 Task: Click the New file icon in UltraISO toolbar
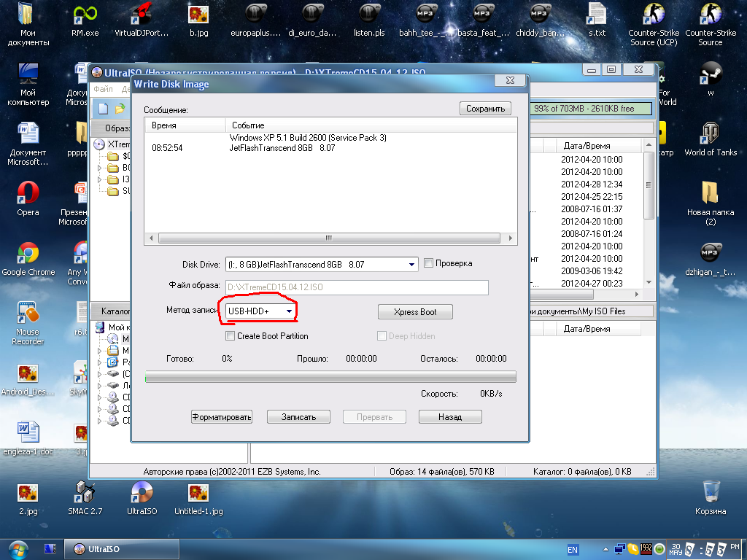(104, 109)
